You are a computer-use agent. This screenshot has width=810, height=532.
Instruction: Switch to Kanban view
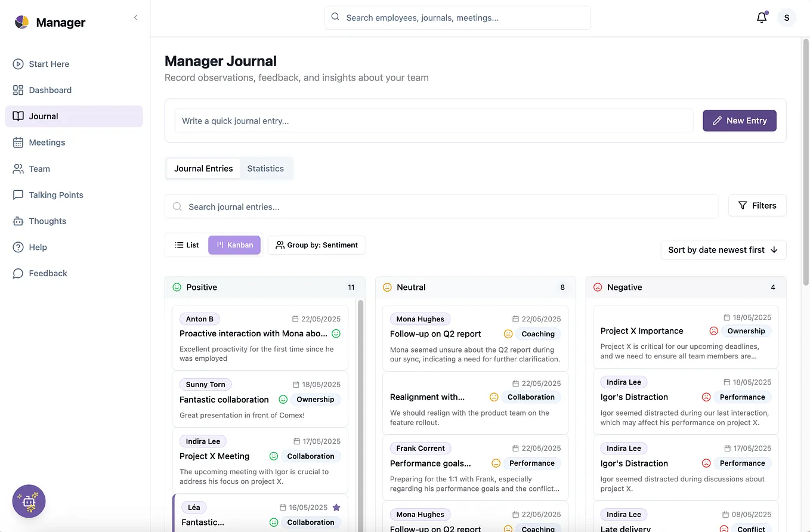pos(234,245)
